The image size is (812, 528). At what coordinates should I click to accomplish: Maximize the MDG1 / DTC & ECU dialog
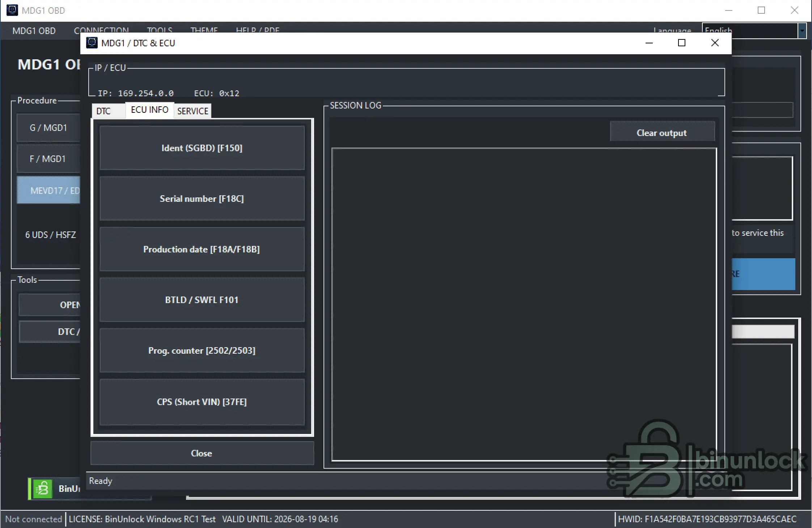point(682,43)
